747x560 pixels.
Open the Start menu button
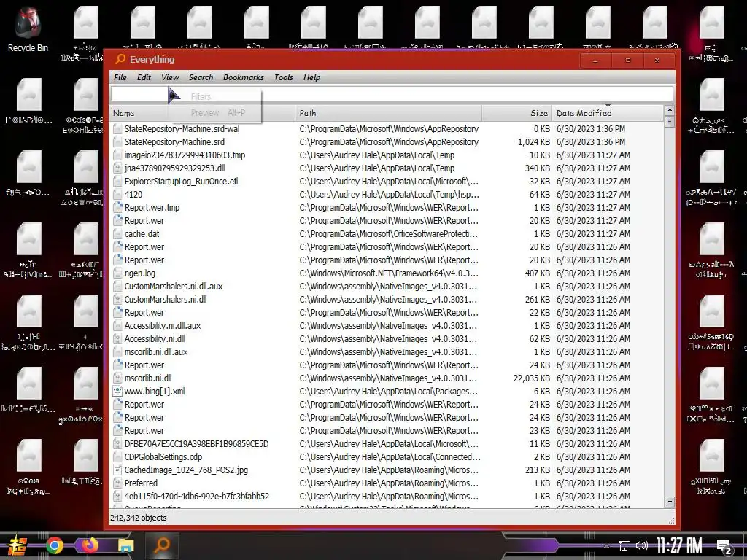coord(18,545)
